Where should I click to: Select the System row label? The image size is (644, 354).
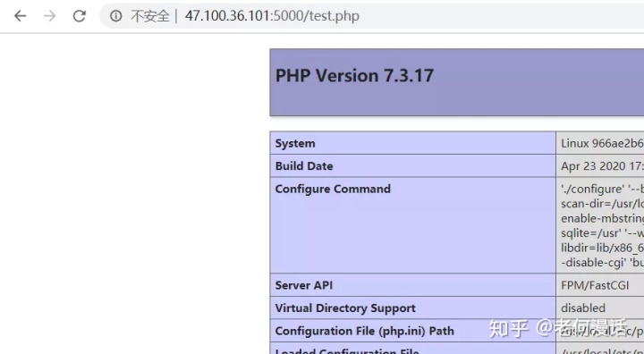click(x=295, y=143)
